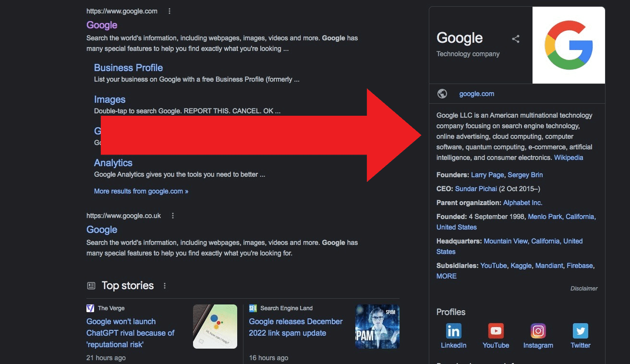Open the Kaggle subsidiary link
The image size is (630, 364).
(521, 266)
